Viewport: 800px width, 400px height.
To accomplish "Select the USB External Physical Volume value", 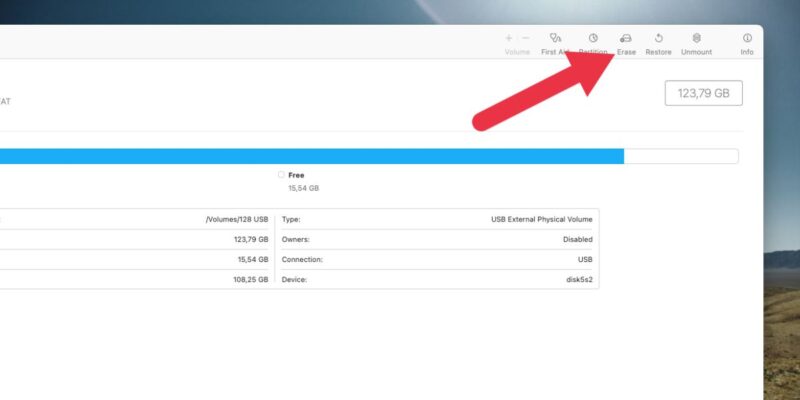I will pyautogui.click(x=542, y=219).
